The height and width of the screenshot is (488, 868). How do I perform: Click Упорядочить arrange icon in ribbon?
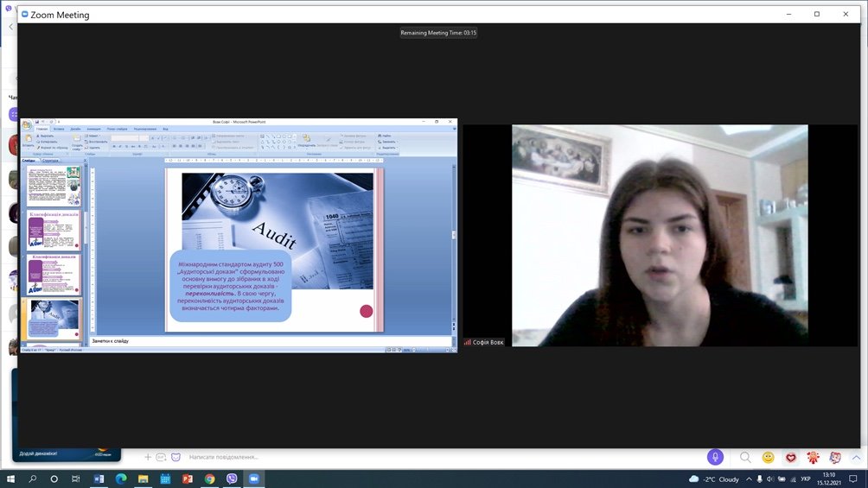[305, 141]
